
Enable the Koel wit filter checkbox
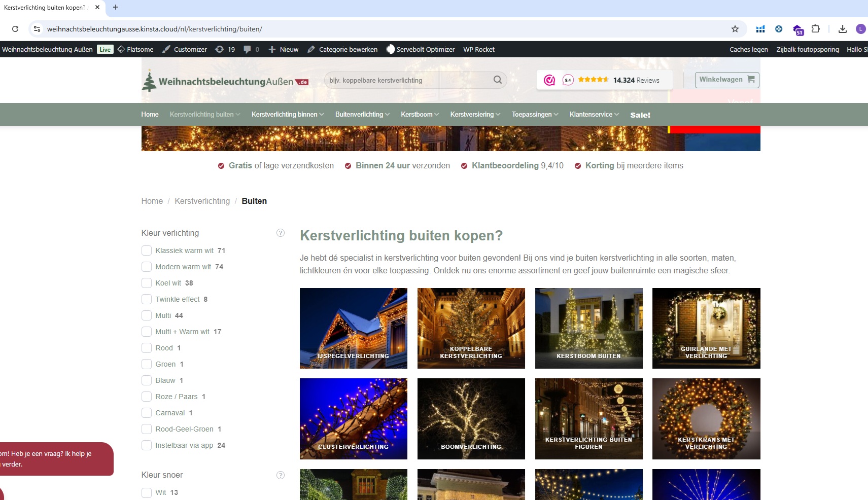pyautogui.click(x=147, y=283)
